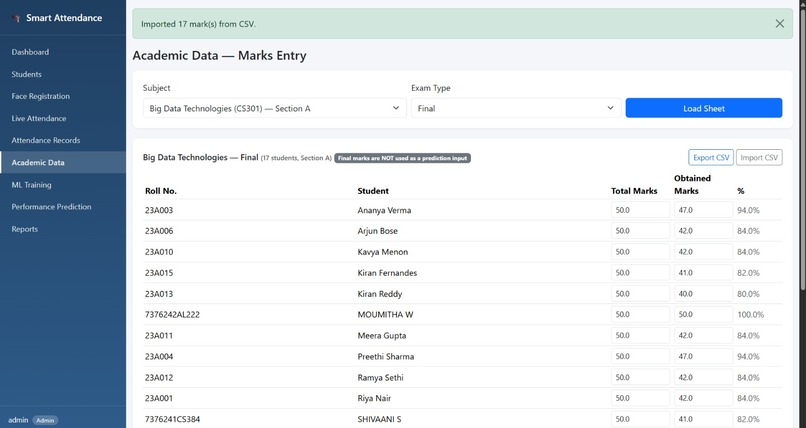806x428 pixels.
Task: Open ML Training page
Action: tap(31, 184)
